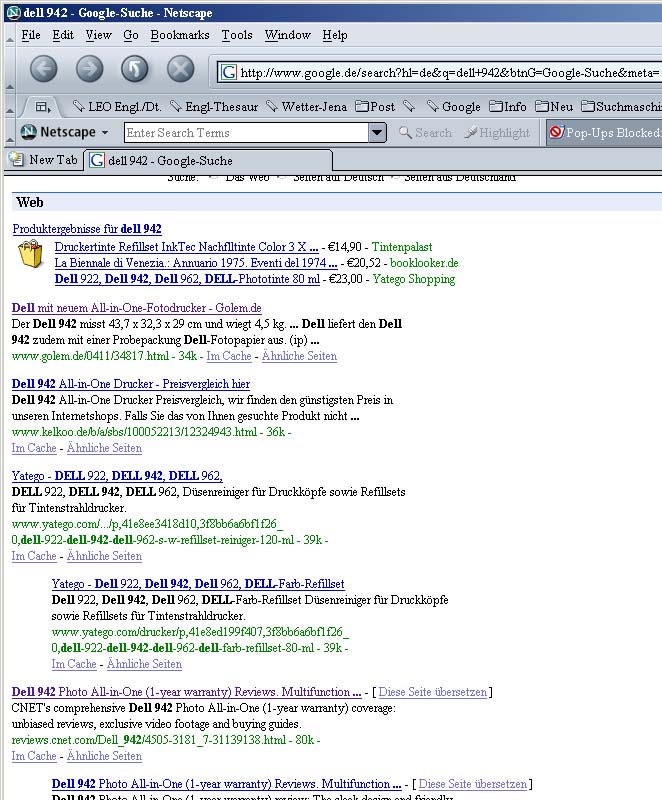Click the www.golem.de/0411/34817.html URL text
Screen dimensions: 662x800
click(x=90, y=356)
